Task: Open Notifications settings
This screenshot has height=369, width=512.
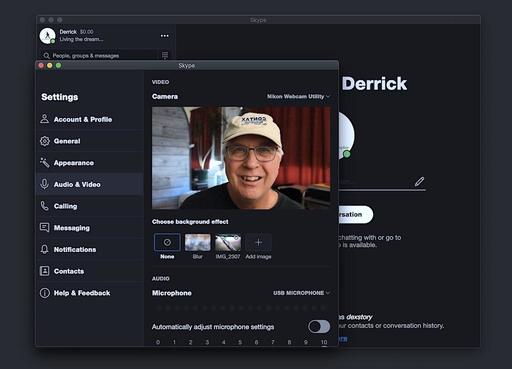Action: click(x=90, y=249)
